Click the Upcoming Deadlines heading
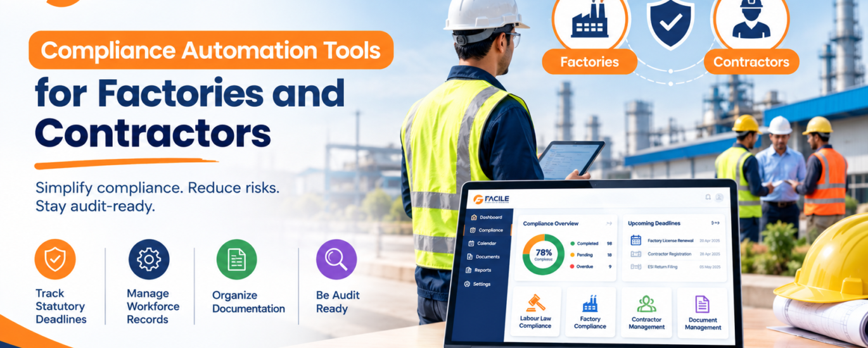The image size is (868, 348). coord(654,223)
